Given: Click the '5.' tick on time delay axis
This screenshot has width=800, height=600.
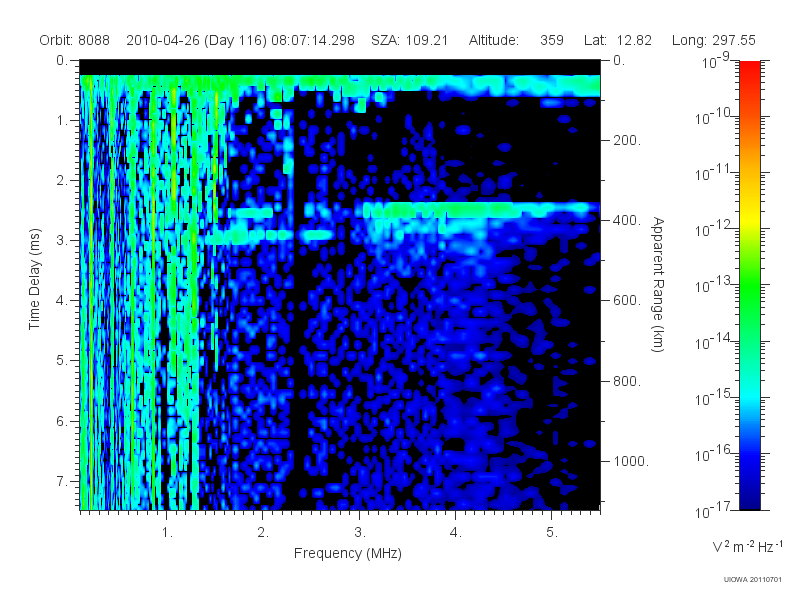Looking at the screenshot, I should pyautogui.click(x=62, y=361).
